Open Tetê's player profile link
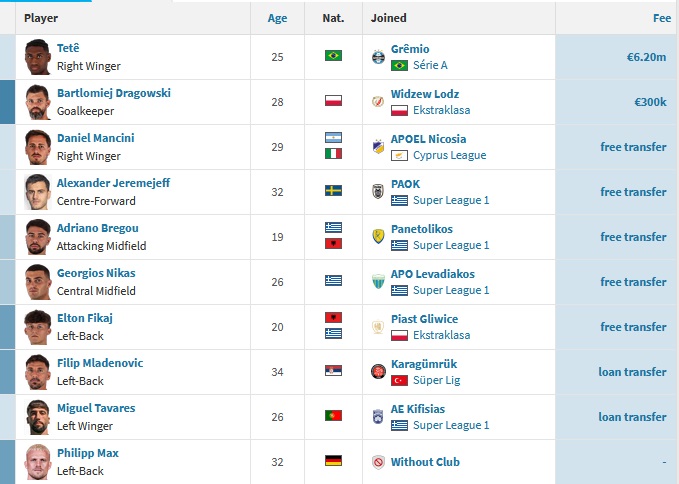Screen dimensions: 679x484 pos(68,48)
